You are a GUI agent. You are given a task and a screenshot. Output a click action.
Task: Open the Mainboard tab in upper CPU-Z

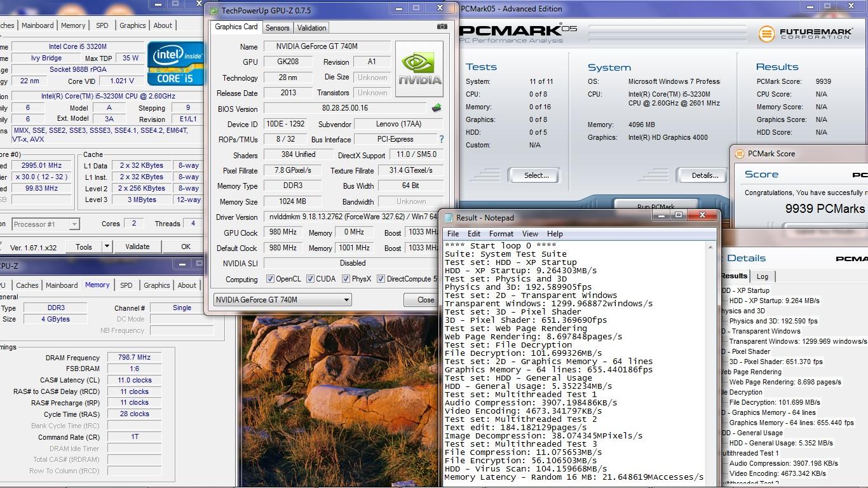click(37, 25)
